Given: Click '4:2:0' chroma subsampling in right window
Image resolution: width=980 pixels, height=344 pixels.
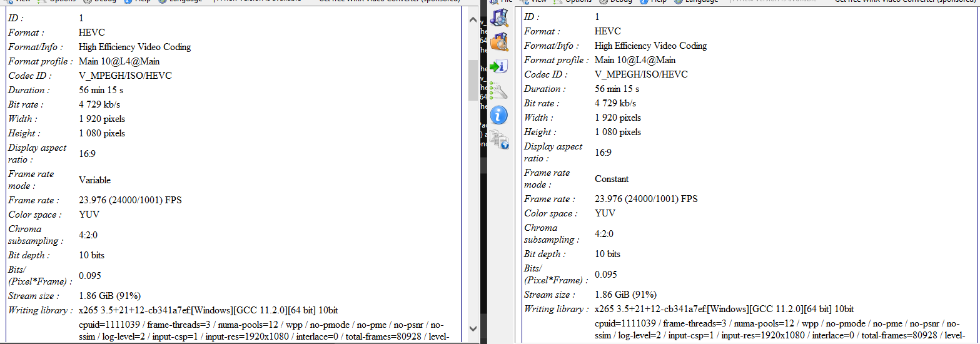Looking at the screenshot, I should click(x=604, y=234).
